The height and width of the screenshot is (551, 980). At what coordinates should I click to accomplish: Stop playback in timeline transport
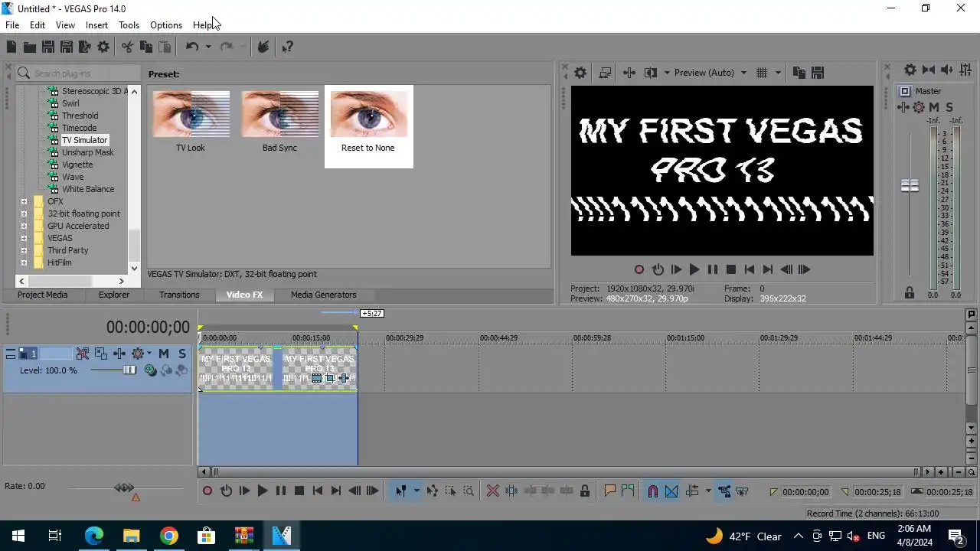[299, 491]
